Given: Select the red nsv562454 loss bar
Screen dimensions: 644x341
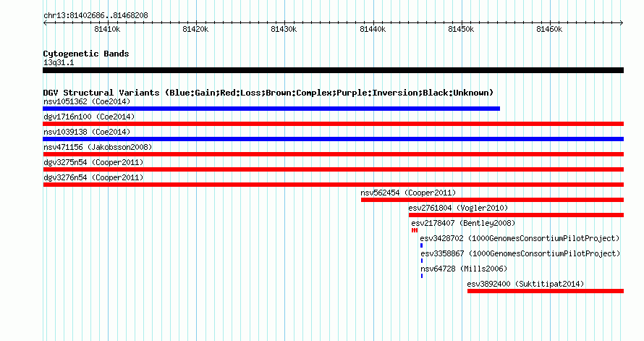Looking at the screenshot, I should [x=493, y=200].
